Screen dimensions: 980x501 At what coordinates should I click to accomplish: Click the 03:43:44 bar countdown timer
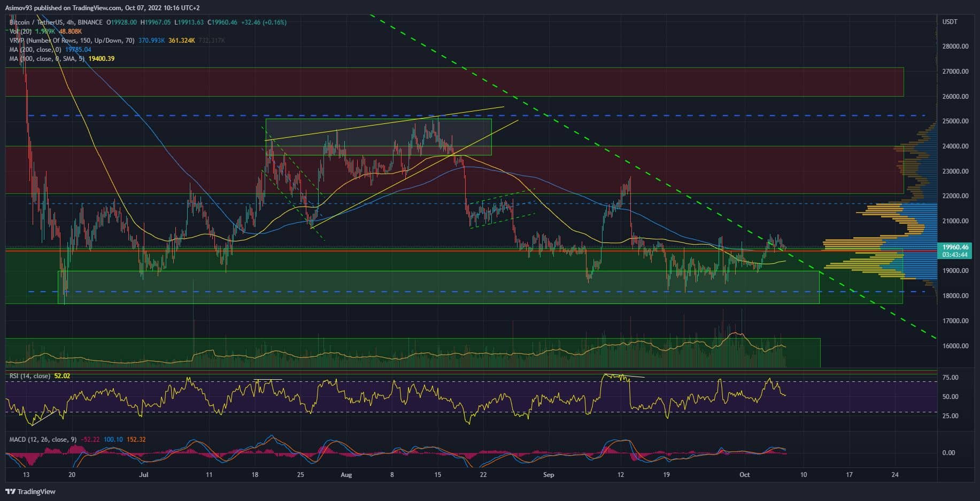955,255
